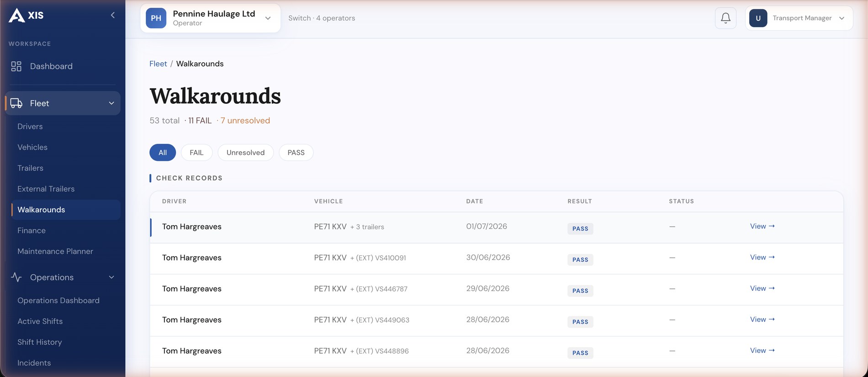This screenshot has height=377, width=868.
Task: Click the Operations activity icon
Action: point(16,277)
